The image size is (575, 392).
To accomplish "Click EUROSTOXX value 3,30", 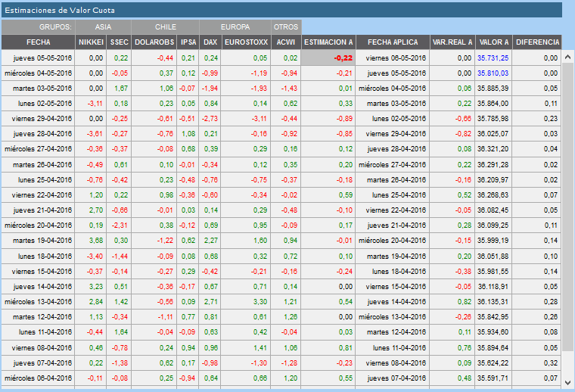I will click(260, 302).
